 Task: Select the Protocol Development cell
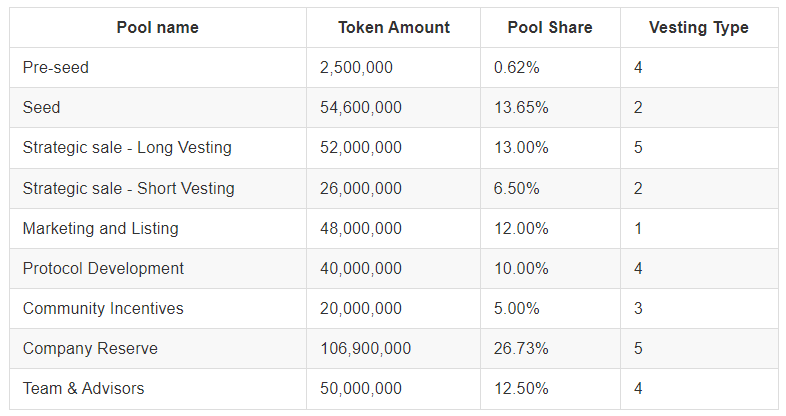coord(103,268)
